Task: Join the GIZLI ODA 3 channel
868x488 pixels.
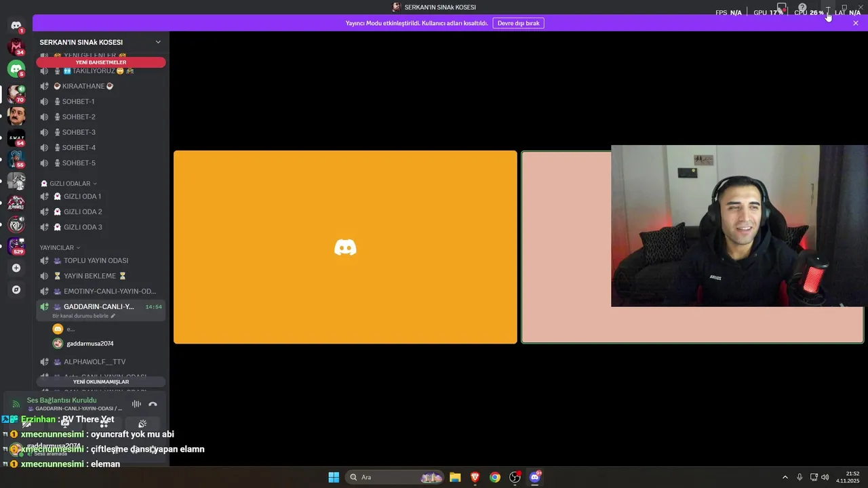Action: 100,227
